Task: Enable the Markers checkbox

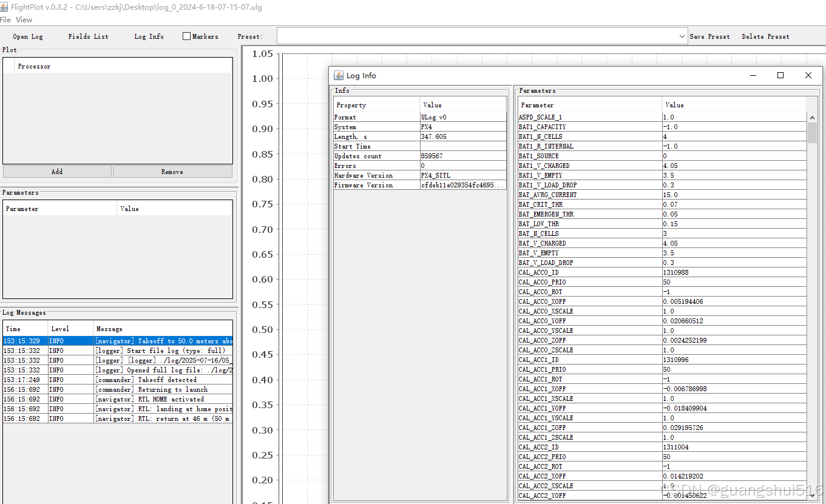Action: 187,36
